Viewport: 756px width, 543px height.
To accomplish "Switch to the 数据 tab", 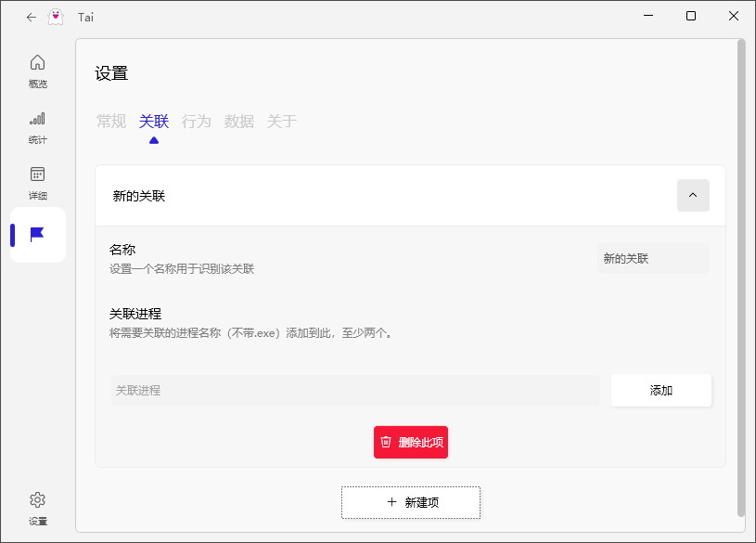I will click(x=238, y=122).
